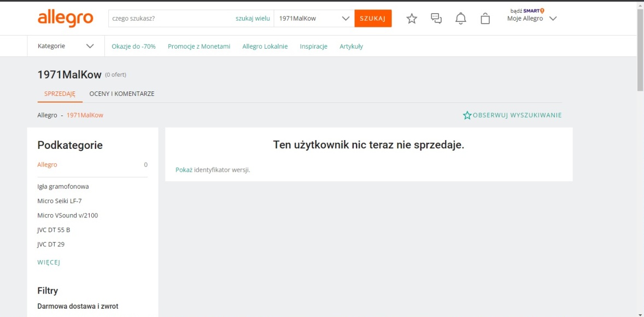Open 'Igła gramofonowa' suggestion
Image resolution: width=644 pixels, height=317 pixels.
(x=63, y=186)
